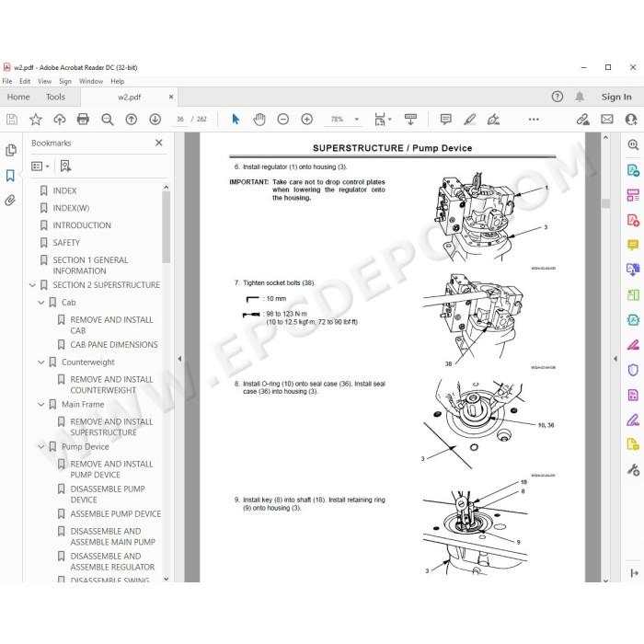Open the View menu
The height and width of the screenshot is (644, 644).
click(44, 81)
